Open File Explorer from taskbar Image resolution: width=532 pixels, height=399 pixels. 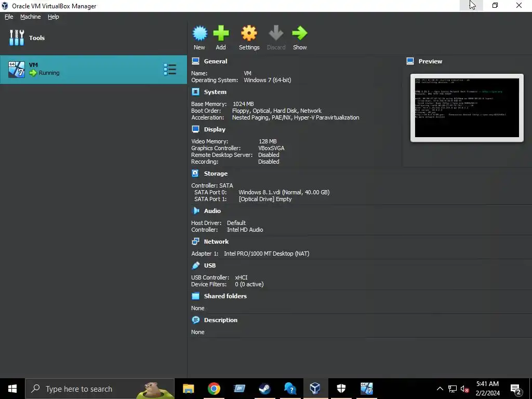(188, 389)
